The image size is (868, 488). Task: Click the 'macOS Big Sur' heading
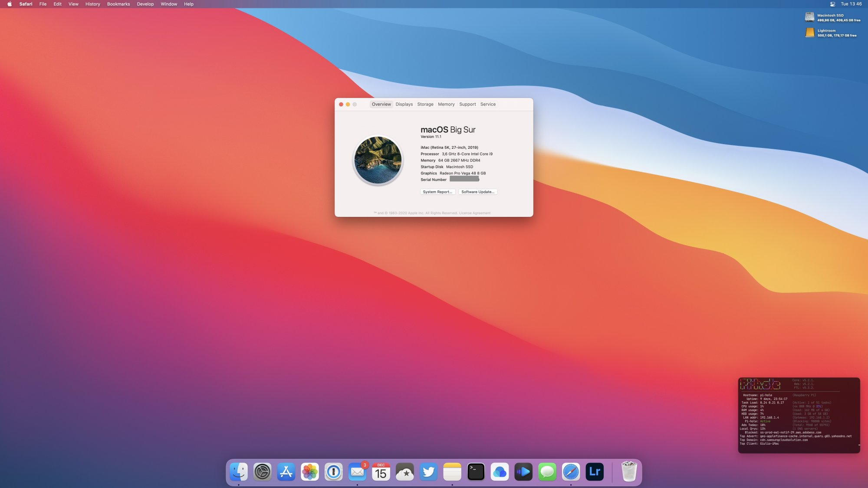point(448,130)
